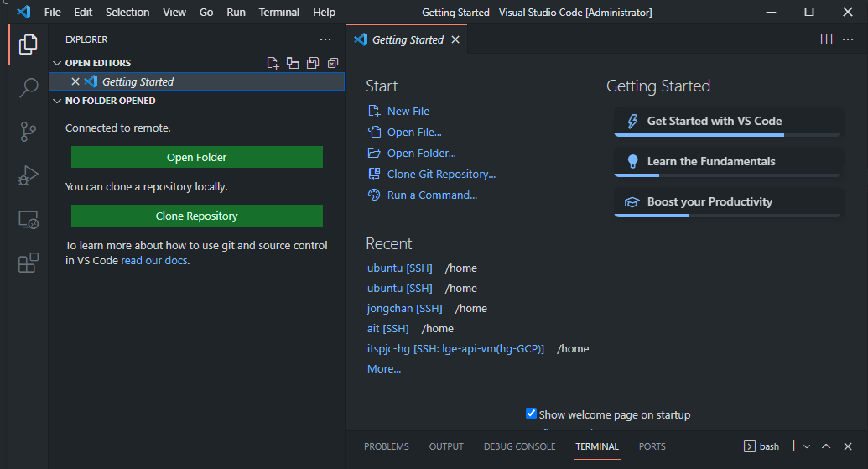Open the Source Control view icon
The height and width of the screenshot is (469, 868).
point(29,131)
